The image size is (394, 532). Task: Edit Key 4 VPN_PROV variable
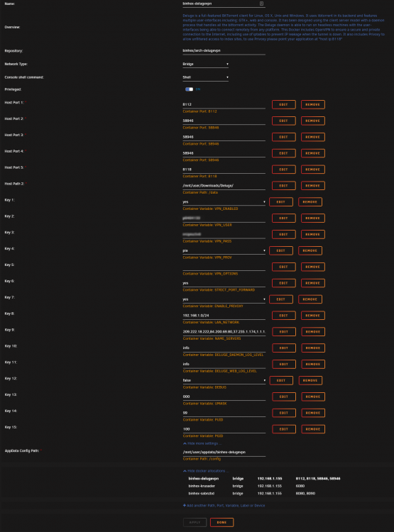coord(281,250)
